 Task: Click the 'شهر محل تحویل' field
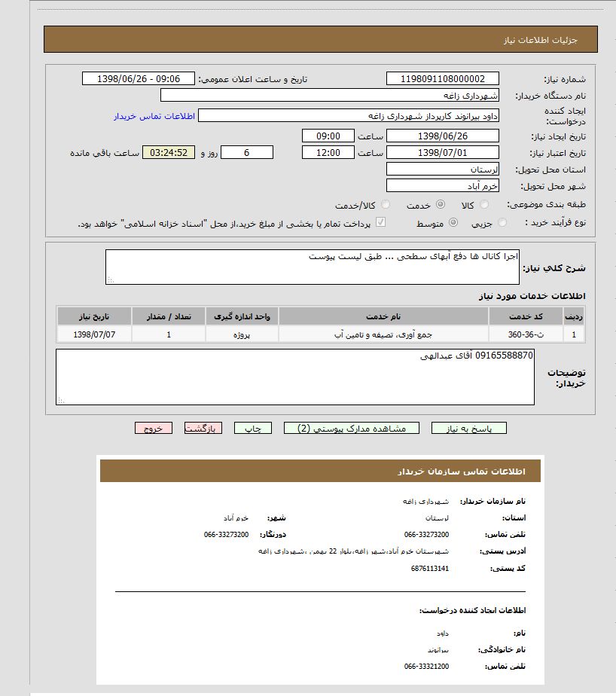442,185
